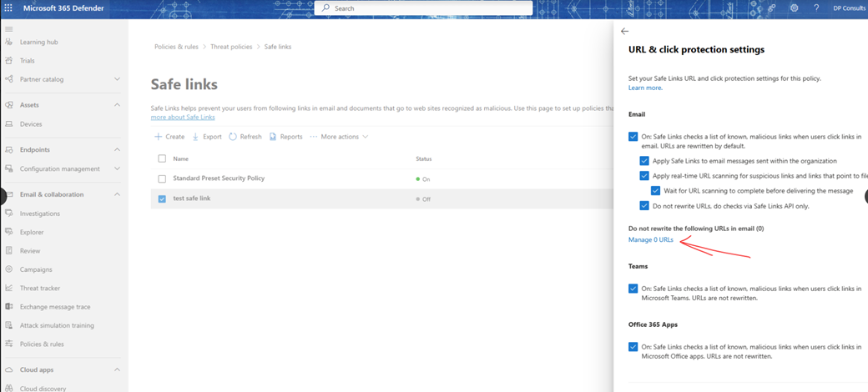Click Policies & rules breadcrumb link
The width and height of the screenshot is (868, 392).
[x=176, y=47]
